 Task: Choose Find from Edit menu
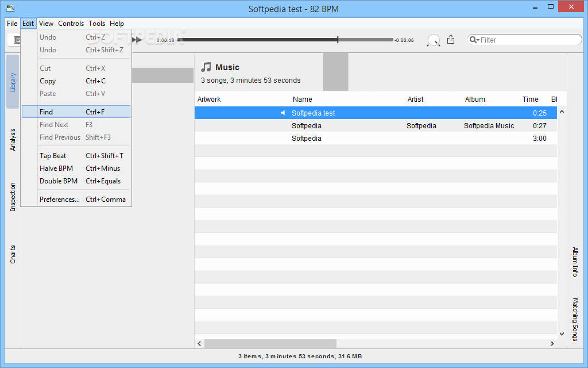[x=76, y=112]
